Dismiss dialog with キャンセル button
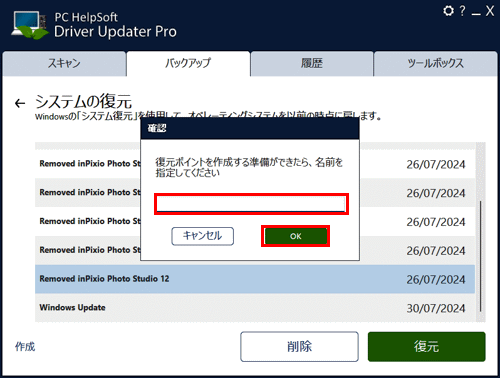The height and width of the screenshot is (378, 500). click(202, 236)
